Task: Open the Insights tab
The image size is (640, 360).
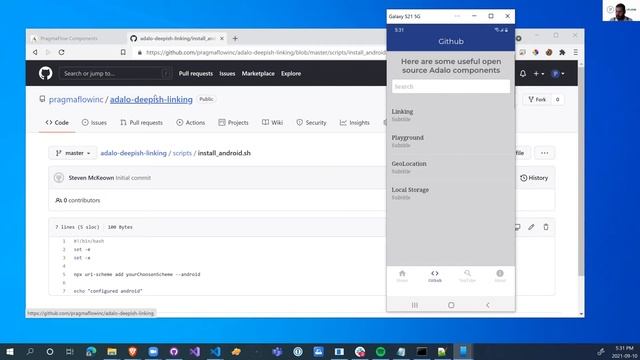Action: [x=355, y=122]
